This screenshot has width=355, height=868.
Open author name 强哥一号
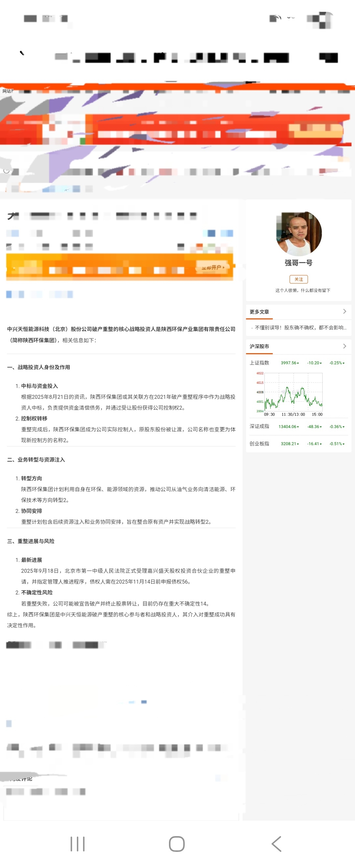click(x=299, y=263)
